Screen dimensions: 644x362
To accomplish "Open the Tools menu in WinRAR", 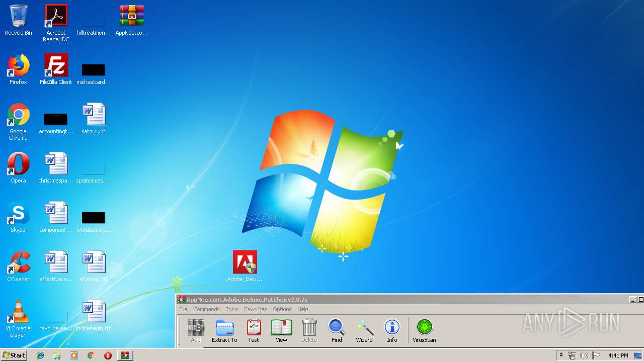I will 232,309.
